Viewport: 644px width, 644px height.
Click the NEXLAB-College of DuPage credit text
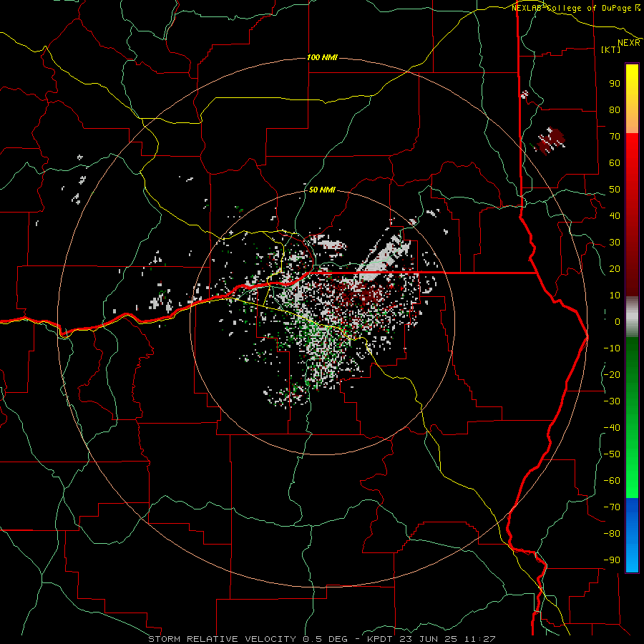[x=576, y=8]
